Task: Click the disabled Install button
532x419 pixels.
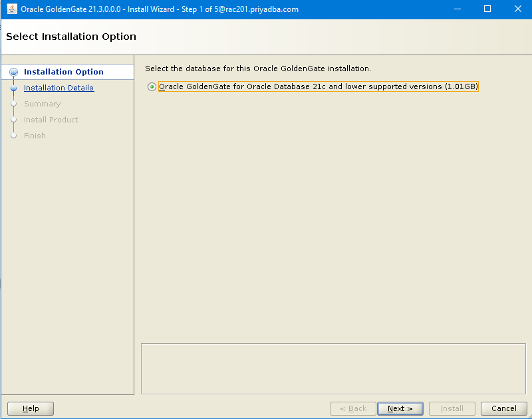Action: [452, 408]
